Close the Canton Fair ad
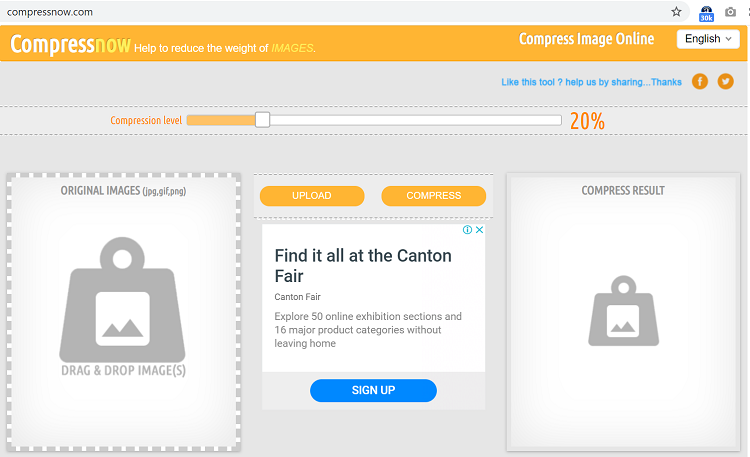 479,230
